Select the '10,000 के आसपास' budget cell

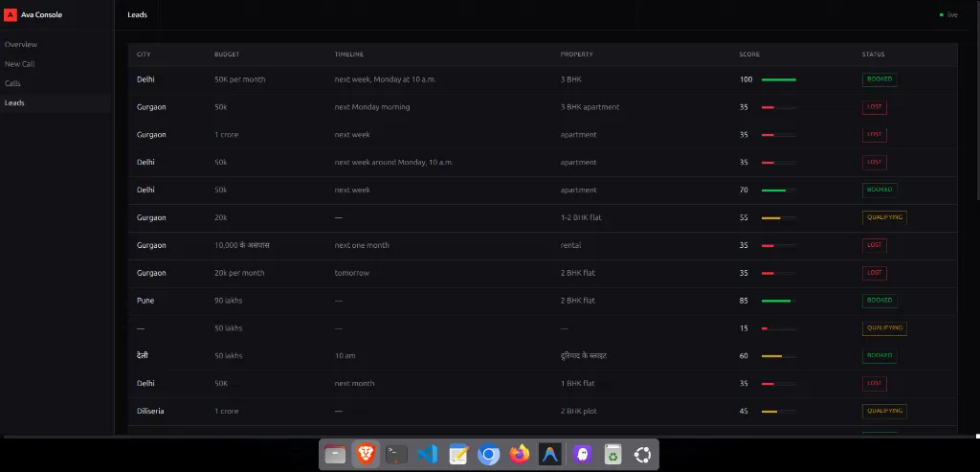(x=242, y=245)
